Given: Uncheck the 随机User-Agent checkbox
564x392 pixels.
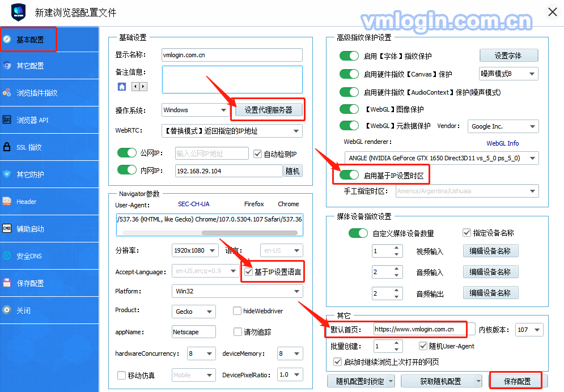Looking at the screenshot, I should point(423,346).
